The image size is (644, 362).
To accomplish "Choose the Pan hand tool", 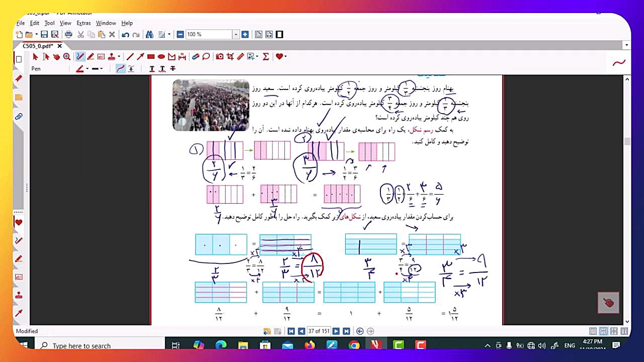I will click(56, 57).
